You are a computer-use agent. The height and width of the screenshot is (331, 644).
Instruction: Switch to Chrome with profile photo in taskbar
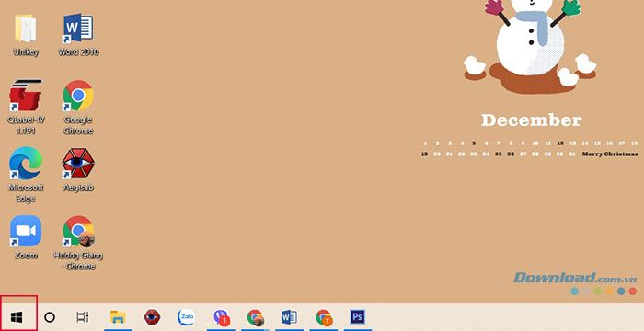click(255, 317)
